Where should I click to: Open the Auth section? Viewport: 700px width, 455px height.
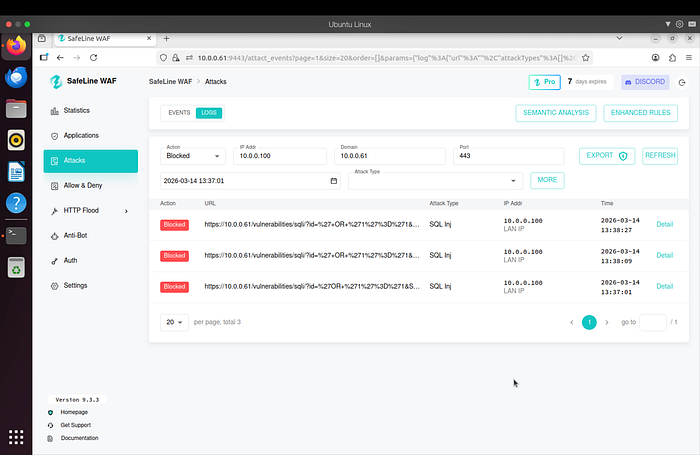point(91,261)
